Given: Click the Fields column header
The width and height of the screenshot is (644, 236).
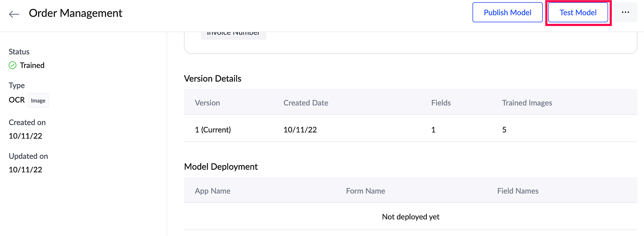Looking at the screenshot, I should 441,103.
